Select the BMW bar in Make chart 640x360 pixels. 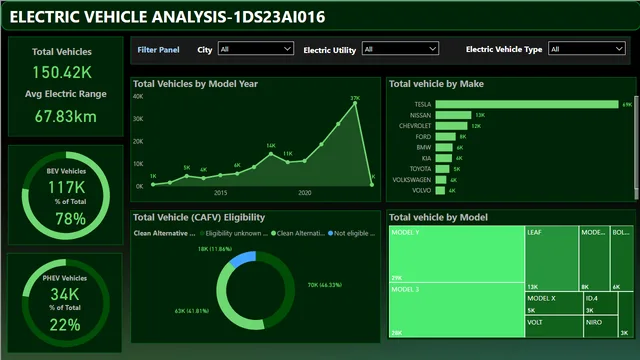point(444,147)
